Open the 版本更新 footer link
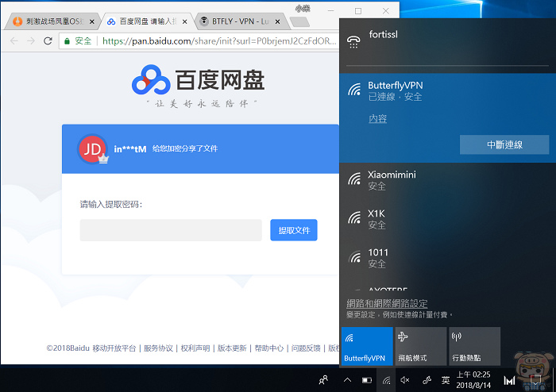This screenshot has height=392, width=556. pos(232,348)
